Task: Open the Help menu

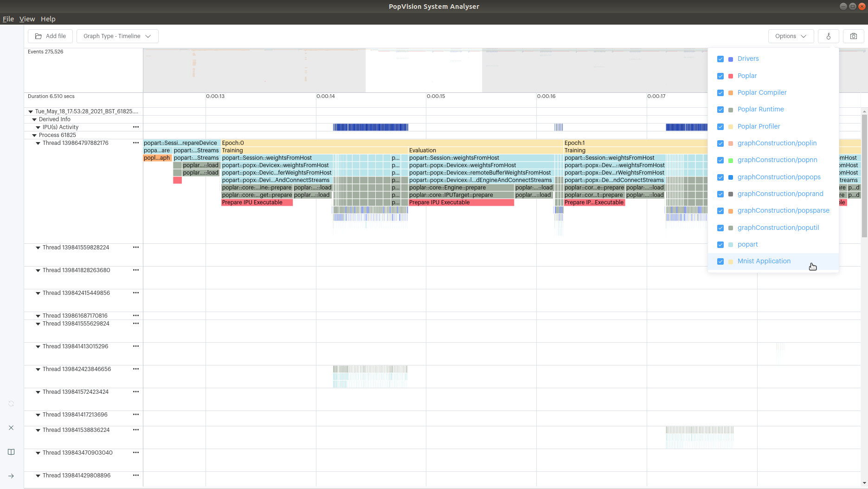Action: (48, 19)
